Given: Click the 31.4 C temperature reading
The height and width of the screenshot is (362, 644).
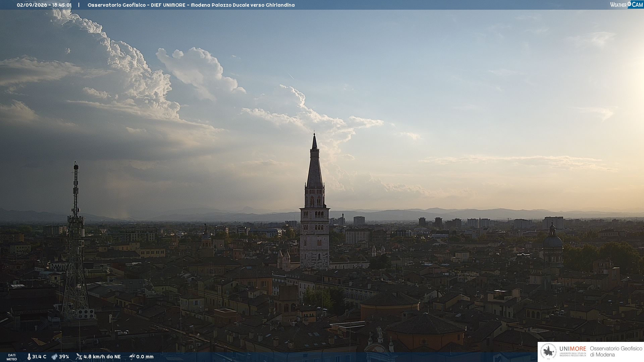Looking at the screenshot, I should tap(39, 357).
